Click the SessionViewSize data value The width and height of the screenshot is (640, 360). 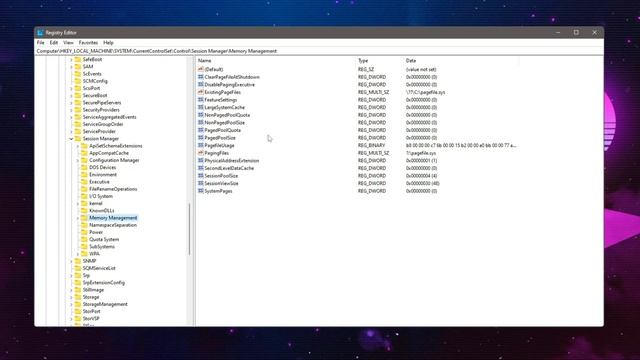click(x=422, y=183)
